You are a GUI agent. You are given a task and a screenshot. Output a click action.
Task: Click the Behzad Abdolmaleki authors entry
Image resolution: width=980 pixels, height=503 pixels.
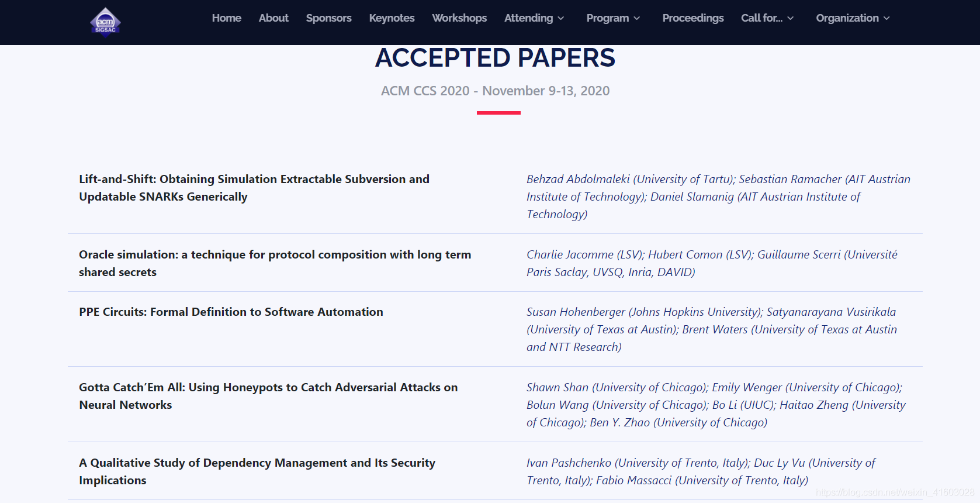(718, 197)
